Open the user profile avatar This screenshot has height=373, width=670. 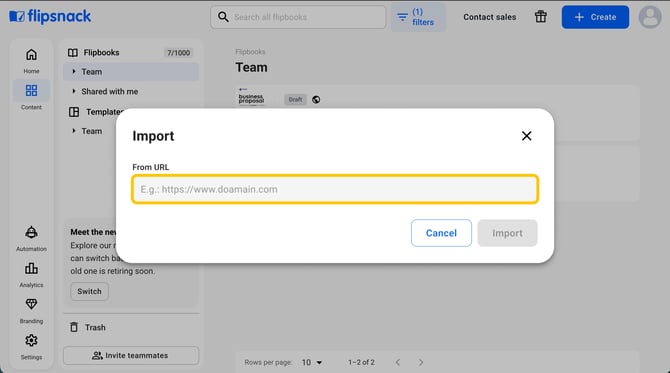point(650,17)
